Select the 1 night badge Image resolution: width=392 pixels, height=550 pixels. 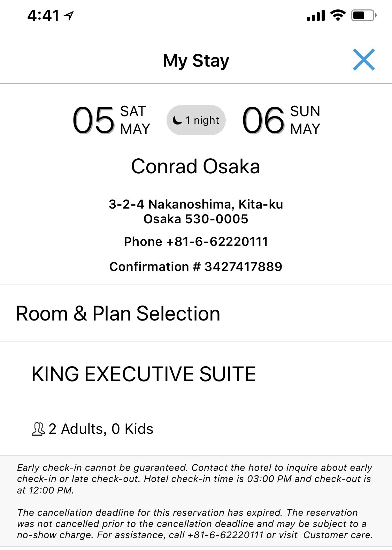pyautogui.click(x=196, y=120)
